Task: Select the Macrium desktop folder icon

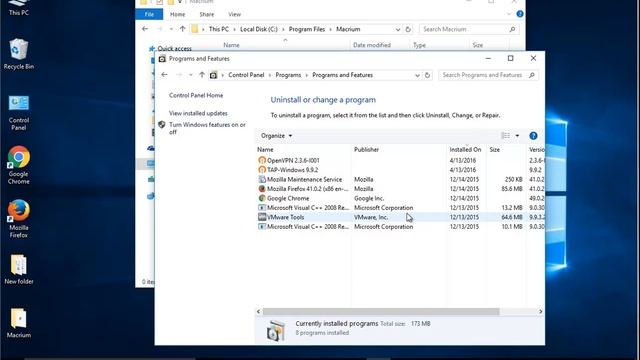Action: point(18,323)
